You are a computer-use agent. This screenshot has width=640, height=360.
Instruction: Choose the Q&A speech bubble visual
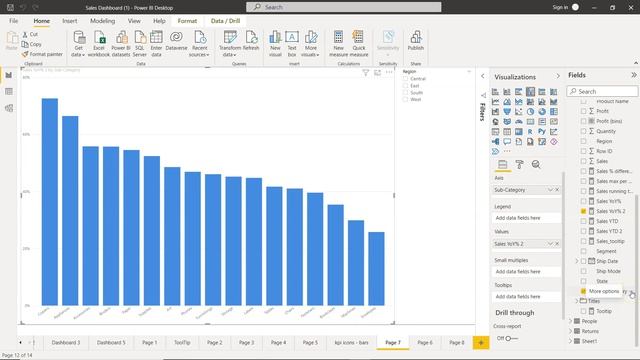click(507, 142)
